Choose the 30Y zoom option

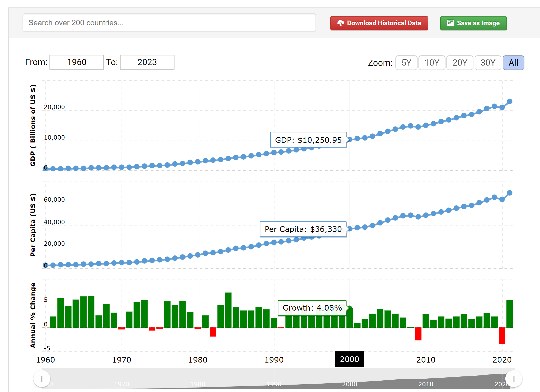point(488,63)
